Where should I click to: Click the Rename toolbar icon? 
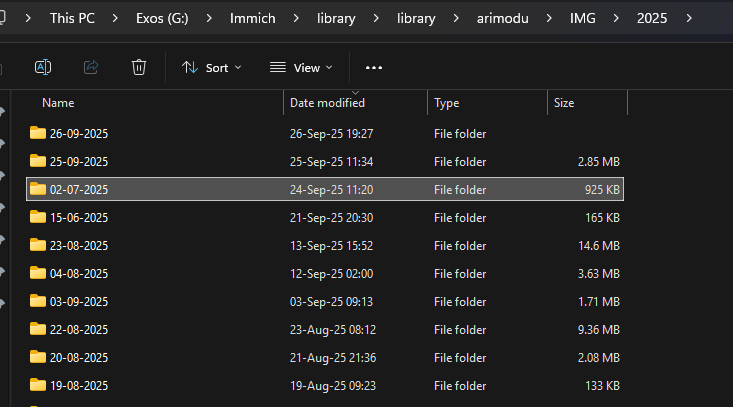[x=43, y=67]
